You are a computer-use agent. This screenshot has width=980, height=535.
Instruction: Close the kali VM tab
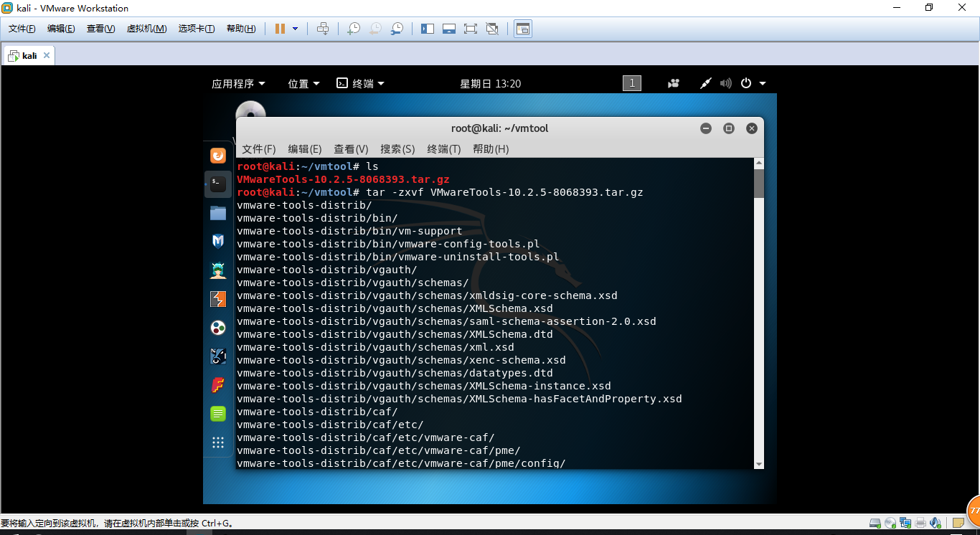click(47, 55)
